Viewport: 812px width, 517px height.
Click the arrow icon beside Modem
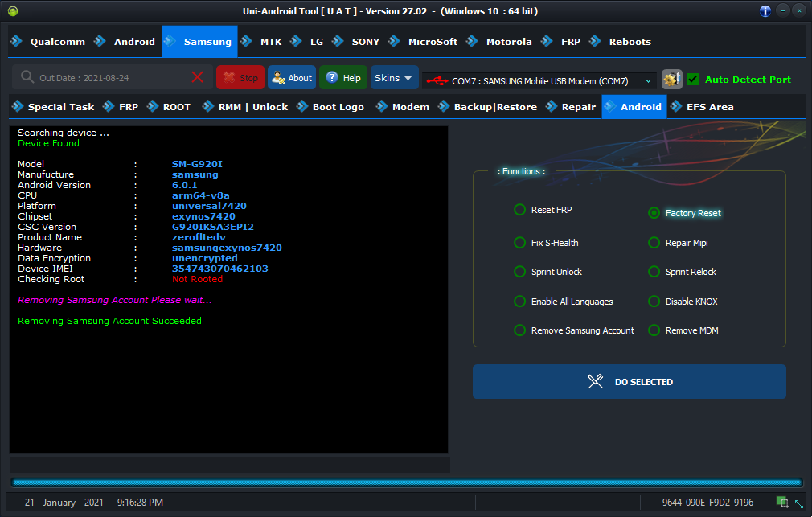(x=382, y=106)
